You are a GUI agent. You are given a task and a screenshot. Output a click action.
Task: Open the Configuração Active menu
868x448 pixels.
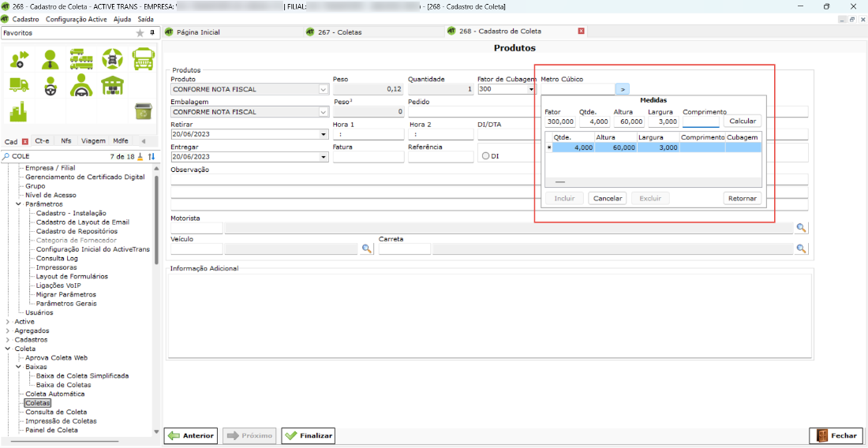click(77, 19)
